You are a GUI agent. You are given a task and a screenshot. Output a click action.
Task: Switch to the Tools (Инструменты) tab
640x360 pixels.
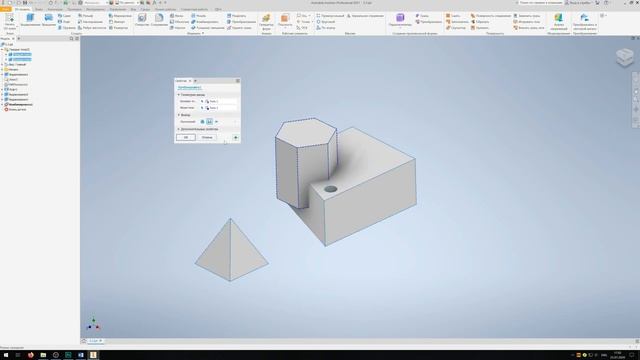coord(95,9)
